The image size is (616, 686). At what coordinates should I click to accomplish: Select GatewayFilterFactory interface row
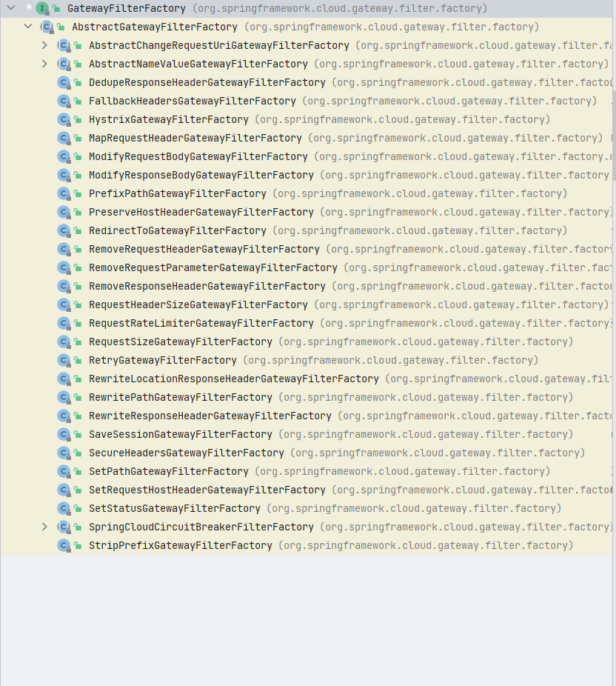point(306,8)
